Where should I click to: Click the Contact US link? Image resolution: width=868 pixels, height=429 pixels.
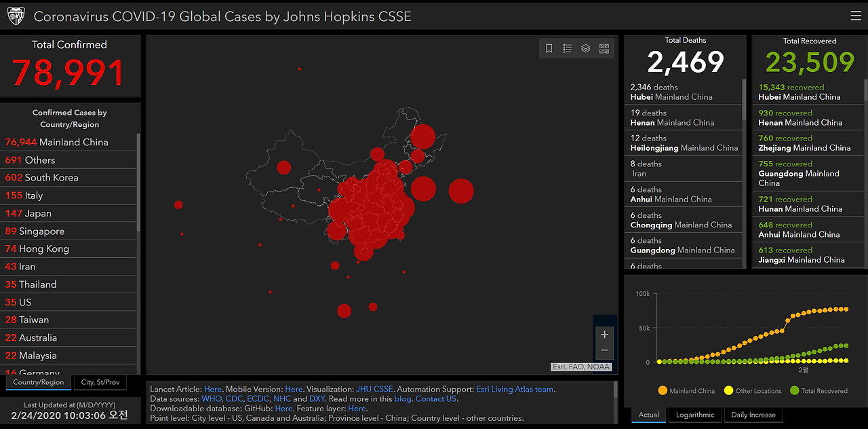pos(436,398)
